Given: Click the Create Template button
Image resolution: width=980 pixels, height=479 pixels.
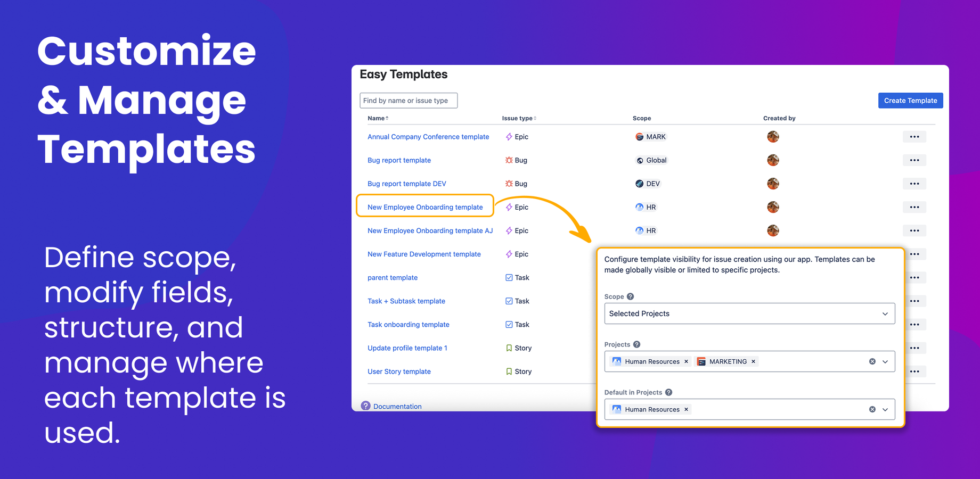Looking at the screenshot, I should pos(910,101).
